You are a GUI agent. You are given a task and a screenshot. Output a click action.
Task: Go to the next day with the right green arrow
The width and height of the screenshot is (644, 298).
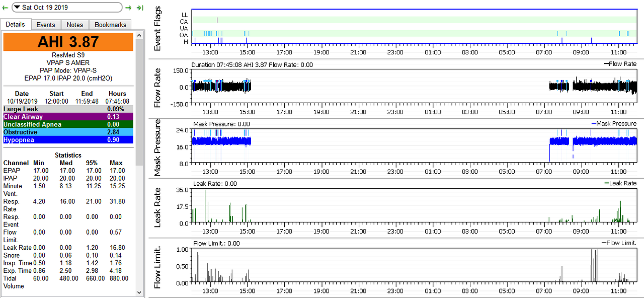pyautogui.click(x=128, y=8)
